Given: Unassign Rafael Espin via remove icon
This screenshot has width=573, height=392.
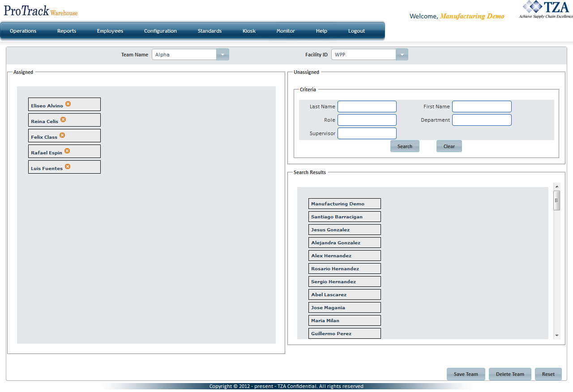Looking at the screenshot, I should coord(67,151).
